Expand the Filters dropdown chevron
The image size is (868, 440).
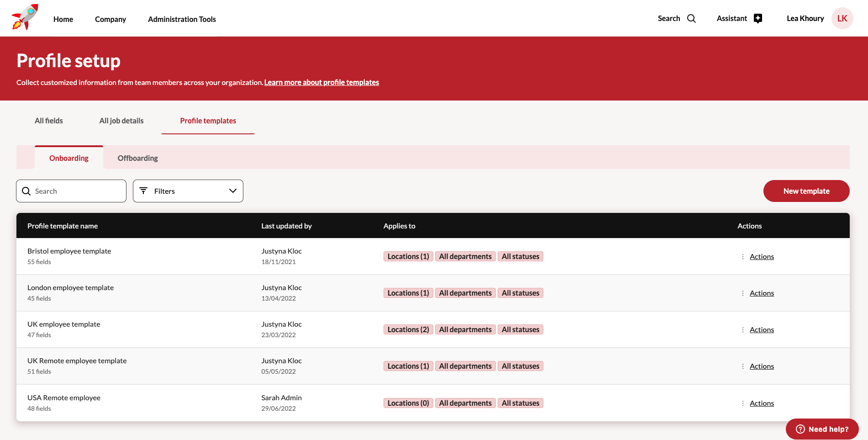point(233,191)
